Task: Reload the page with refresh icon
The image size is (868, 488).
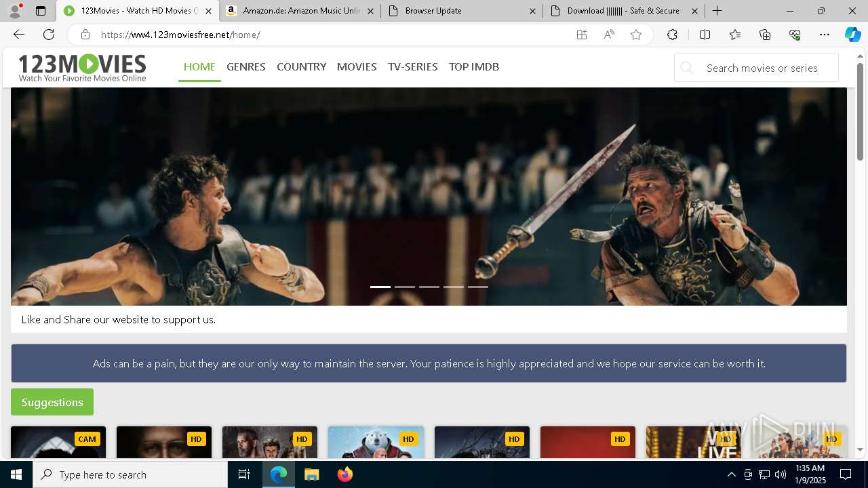Action: (49, 35)
